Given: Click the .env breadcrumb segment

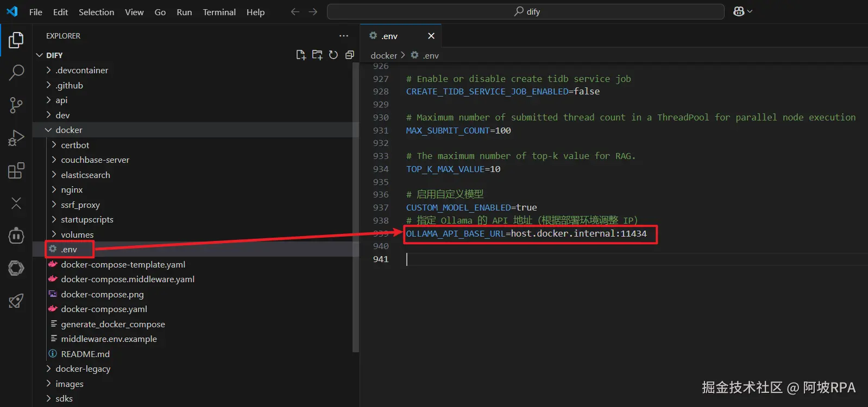Looking at the screenshot, I should pyautogui.click(x=425, y=55).
